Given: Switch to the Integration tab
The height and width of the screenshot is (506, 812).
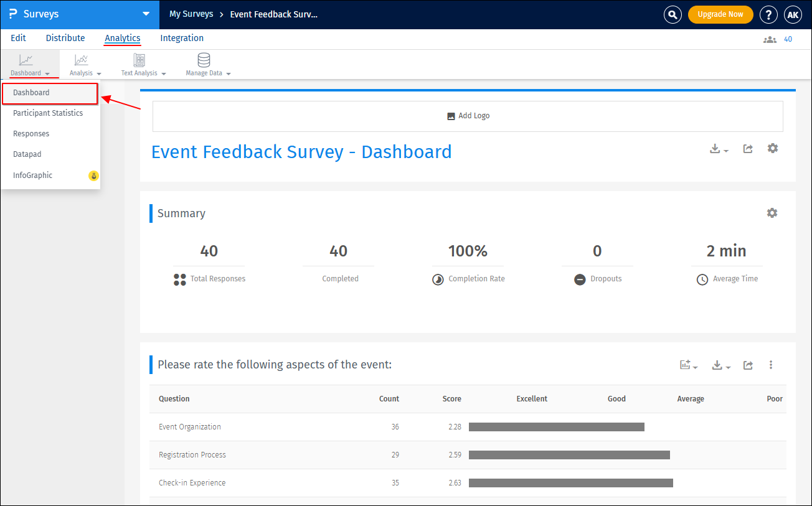Looking at the screenshot, I should coord(181,38).
